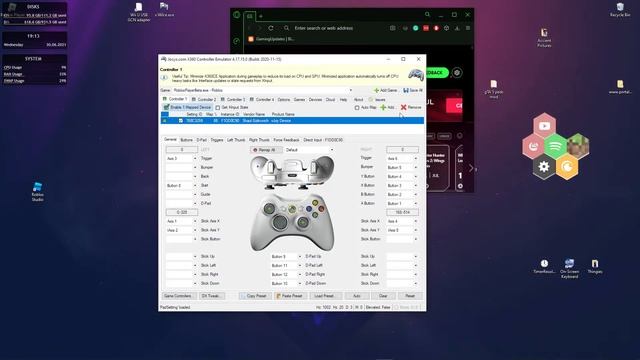Click the Add Game plus icon

[x=376, y=90]
